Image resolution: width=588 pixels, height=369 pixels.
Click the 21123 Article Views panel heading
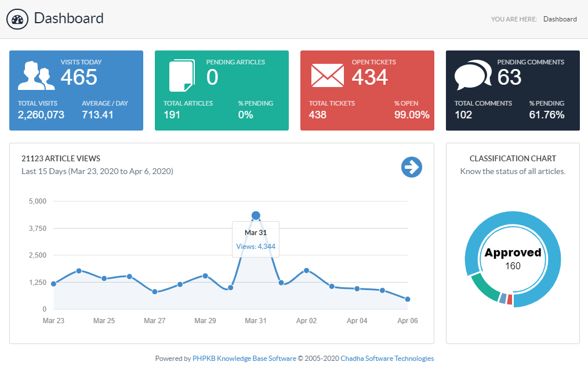pyautogui.click(x=60, y=158)
